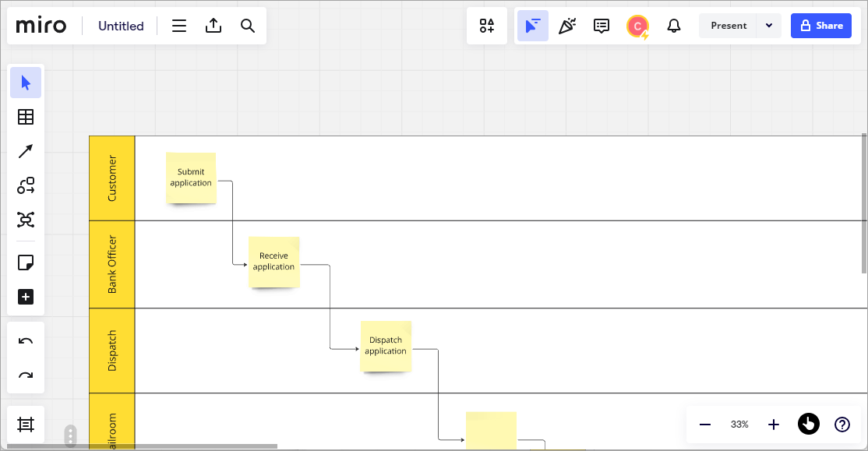Select the Receive application sticky note
Screen dimensions: 868x451
point(274,262)
